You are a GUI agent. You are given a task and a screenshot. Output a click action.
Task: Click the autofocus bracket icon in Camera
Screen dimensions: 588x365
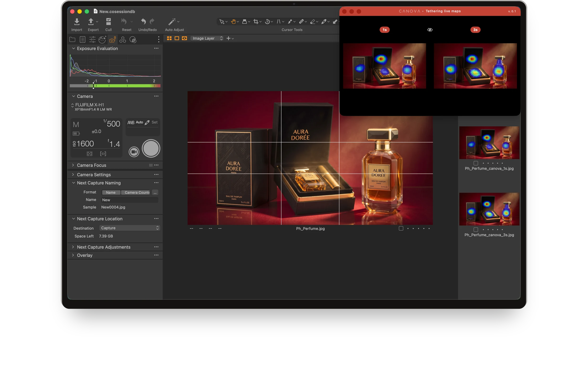tap(103, 154)
